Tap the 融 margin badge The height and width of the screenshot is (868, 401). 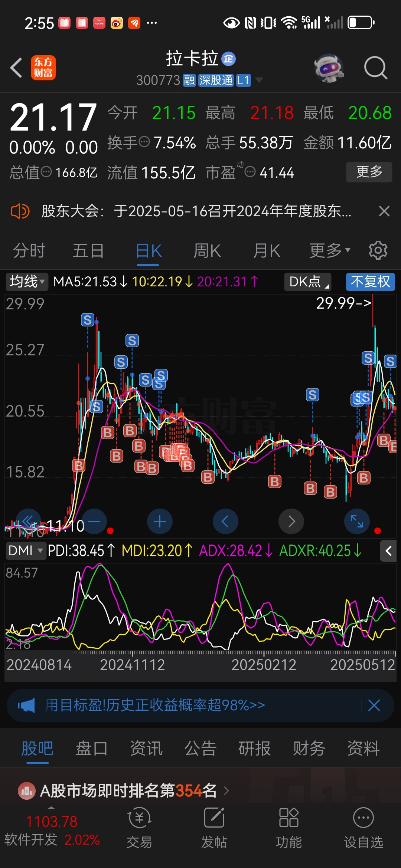tap(189, 80)
